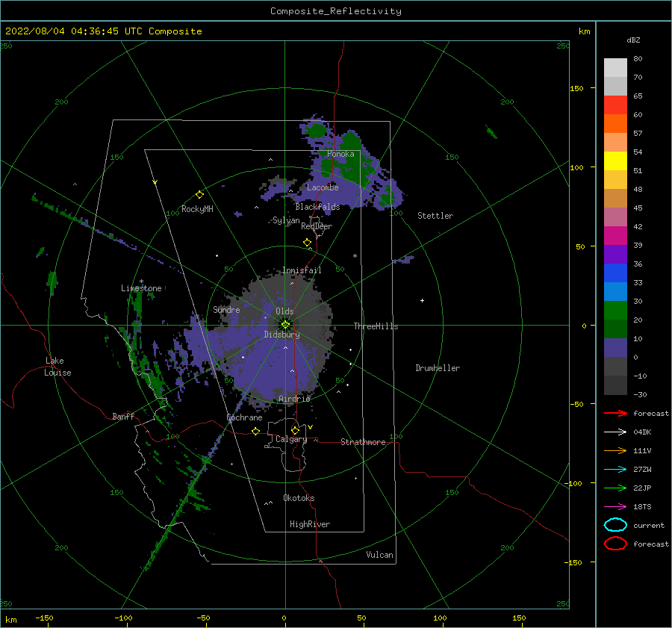Click the Didsbury town label
The height and width of the screenshot is (628, 672).
pyautogui.click(x=281, y=335)
